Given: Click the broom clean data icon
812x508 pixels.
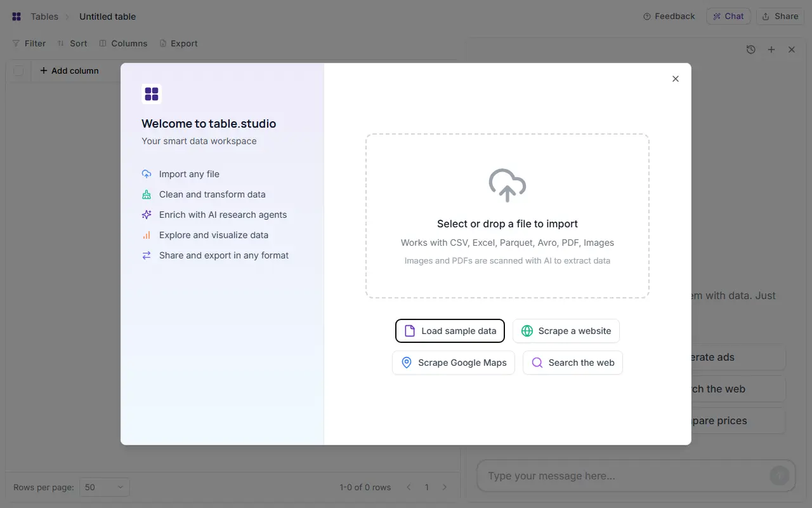Looking at the screenshot, I should click(147, 194).
